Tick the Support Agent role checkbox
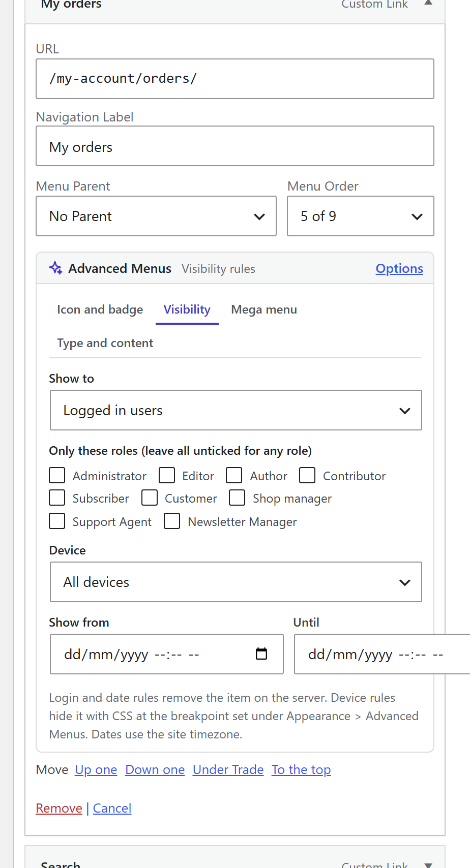This screenshot has height=868, width=470. 57,521
